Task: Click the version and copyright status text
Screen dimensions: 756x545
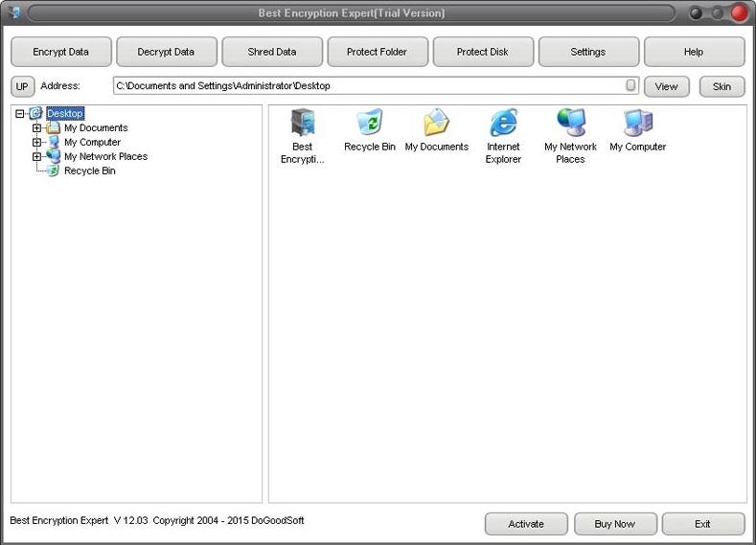Action: click(157, 520)
